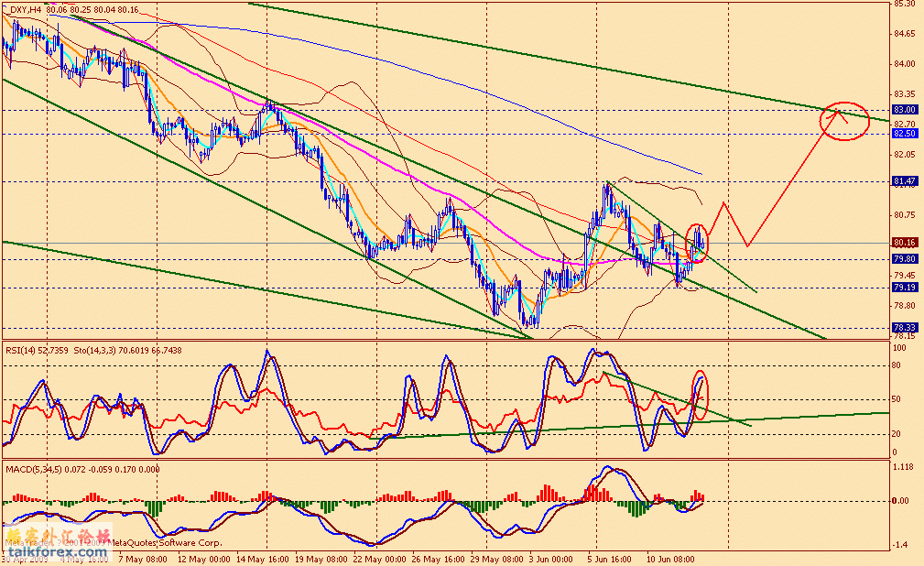The image size is (924, 566).
Task: Click the 84.65 price axis value
Action: pos(905,34)
